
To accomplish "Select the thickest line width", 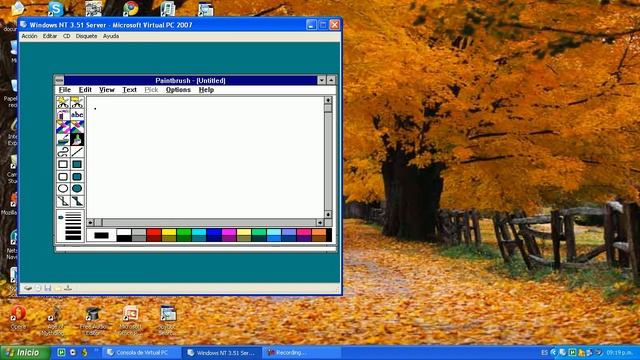I will coord(73,238).
